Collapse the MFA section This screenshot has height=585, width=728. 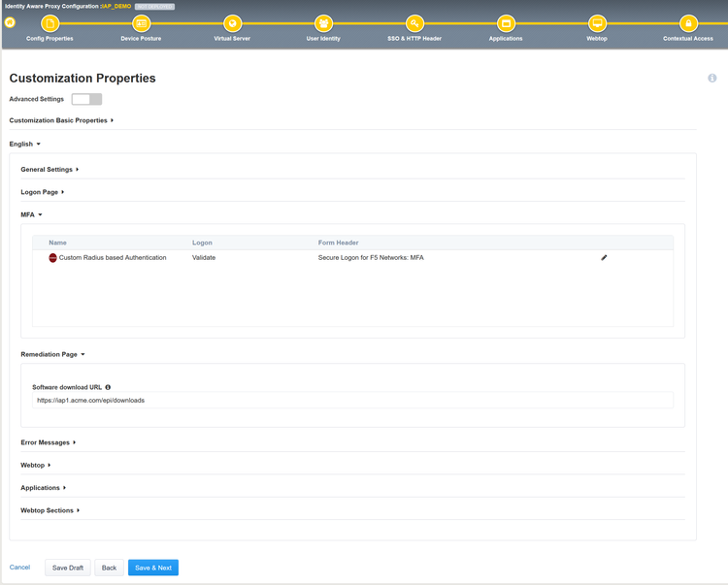coord(32,214)
